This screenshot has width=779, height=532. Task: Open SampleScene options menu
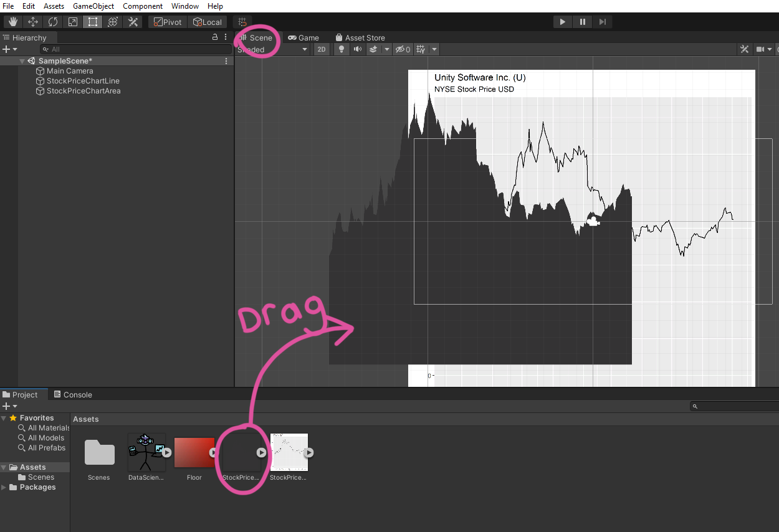[x=227, y=61]
